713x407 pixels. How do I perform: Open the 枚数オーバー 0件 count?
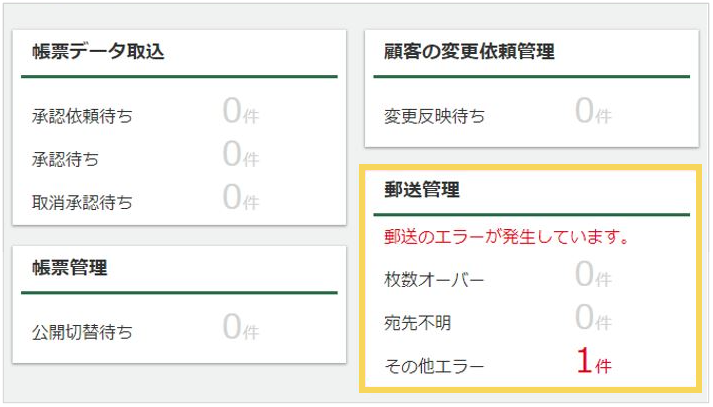(593, 275)
